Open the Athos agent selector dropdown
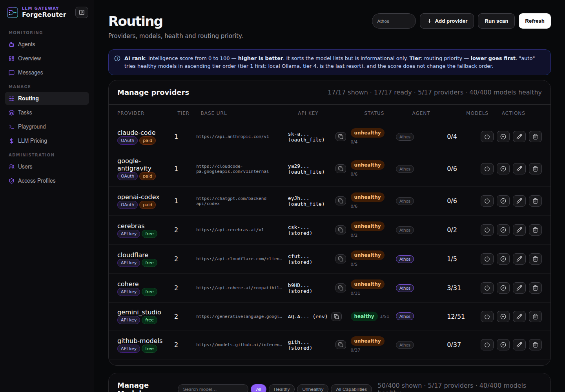The image size is (565, 392). (x=394, y=21)
